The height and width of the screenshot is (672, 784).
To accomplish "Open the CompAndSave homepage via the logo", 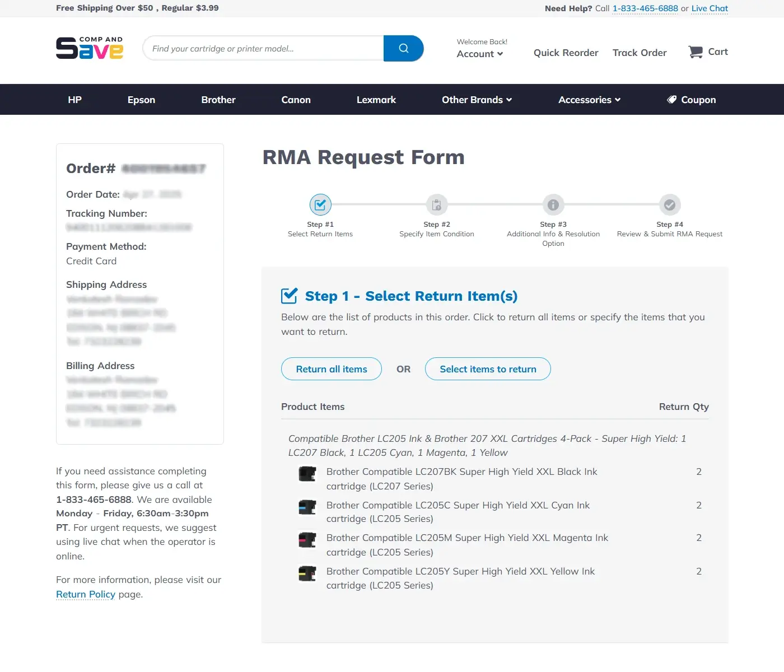I will coord(89,48).
